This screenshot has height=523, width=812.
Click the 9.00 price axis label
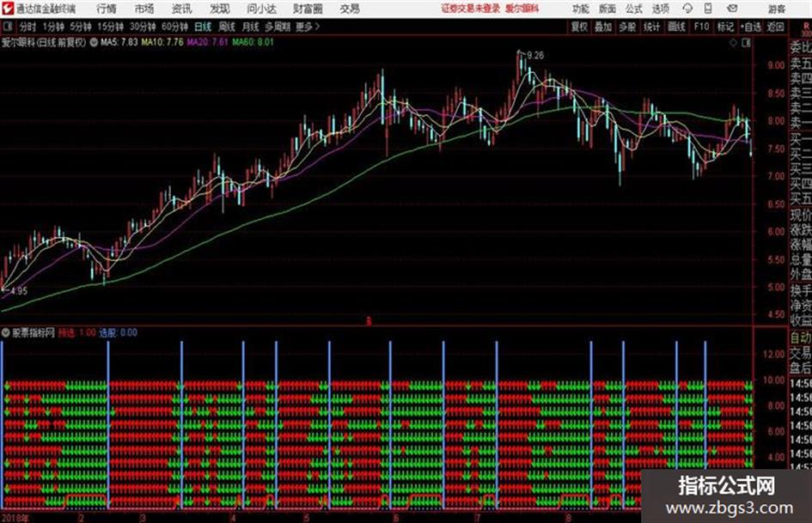coord(776,65)
